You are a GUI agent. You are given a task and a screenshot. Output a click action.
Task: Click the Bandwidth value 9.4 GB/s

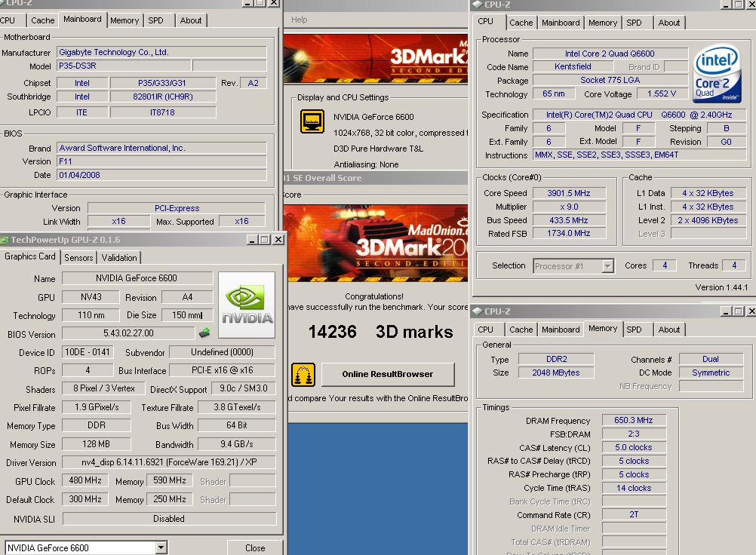(237, 443)
